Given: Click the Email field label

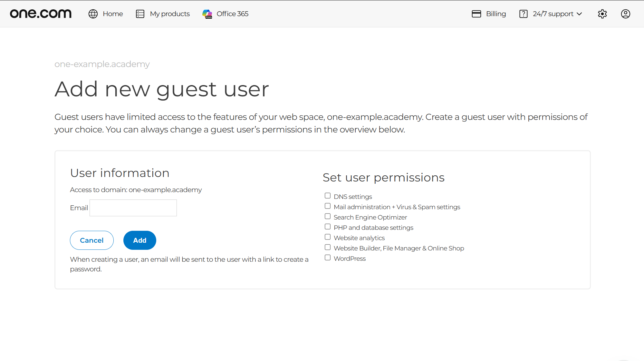Looking at the screenshot, I should 79,208.
